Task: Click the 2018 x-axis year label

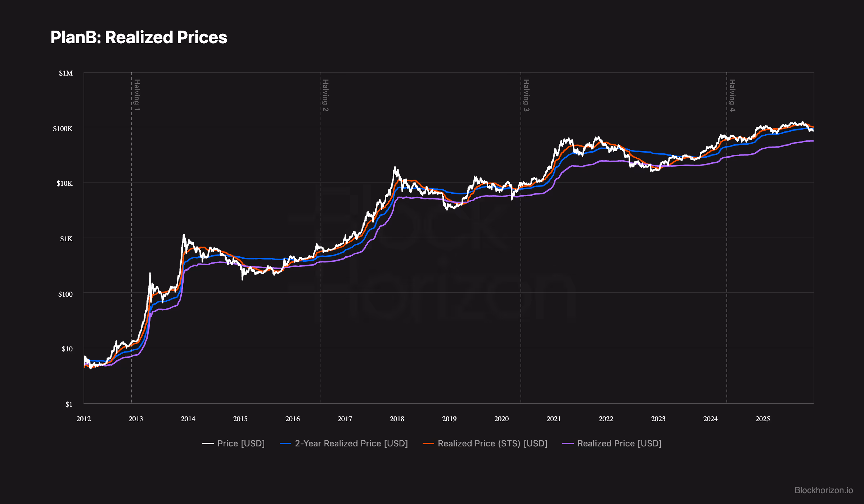Action: (397, 419)
